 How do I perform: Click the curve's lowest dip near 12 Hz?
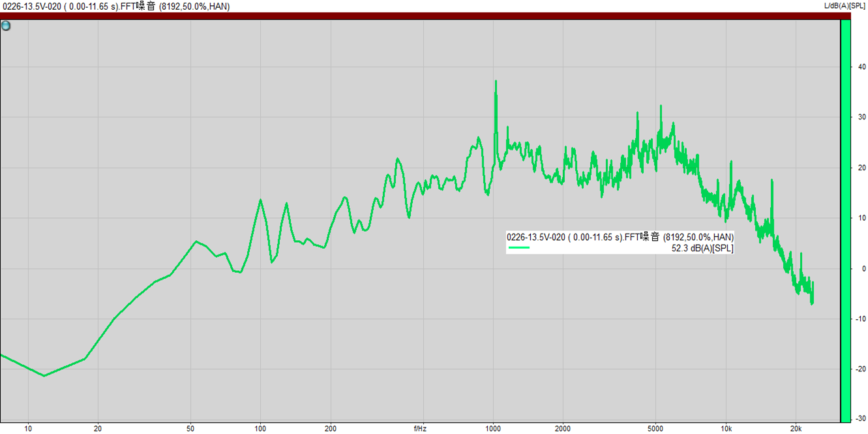tap(44, 375)
